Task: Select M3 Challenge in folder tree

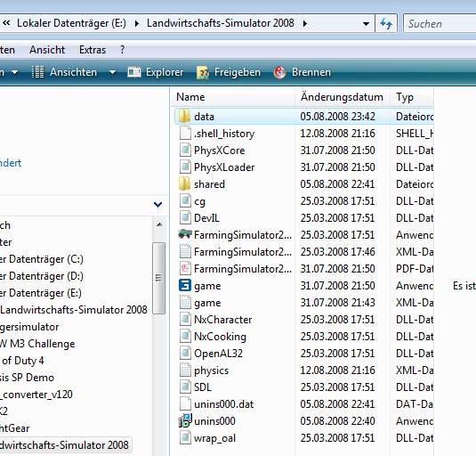Action: click(37, 344)
